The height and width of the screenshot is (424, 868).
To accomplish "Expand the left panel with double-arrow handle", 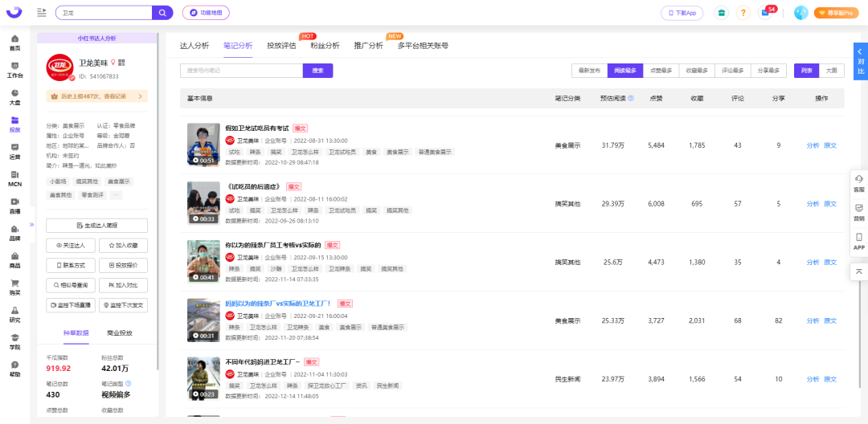I will [x=31, y=224].
